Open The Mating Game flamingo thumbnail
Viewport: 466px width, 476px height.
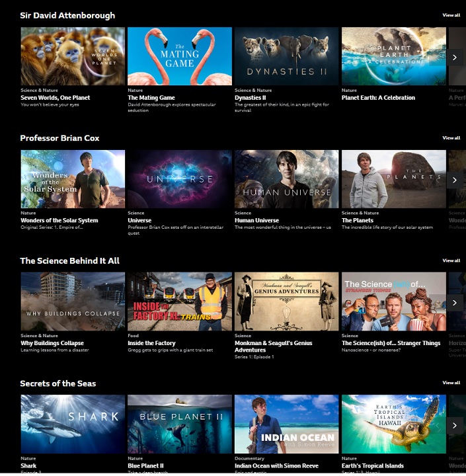(180, 56)
